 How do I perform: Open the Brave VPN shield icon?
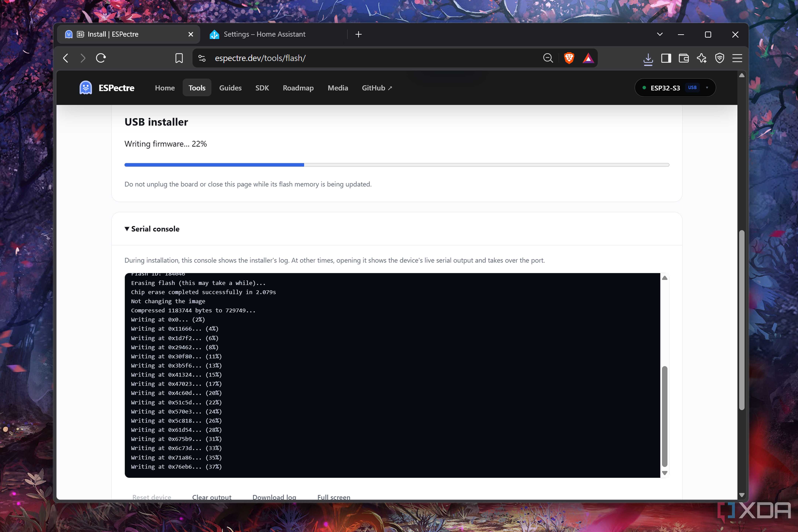click(x=720, y=58)
